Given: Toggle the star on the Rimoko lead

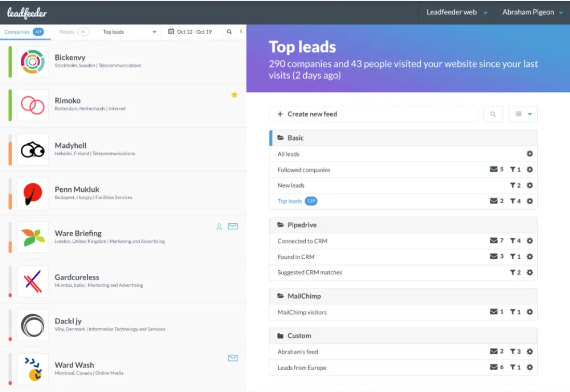Looking at the screenshot, I should [234, 95].
